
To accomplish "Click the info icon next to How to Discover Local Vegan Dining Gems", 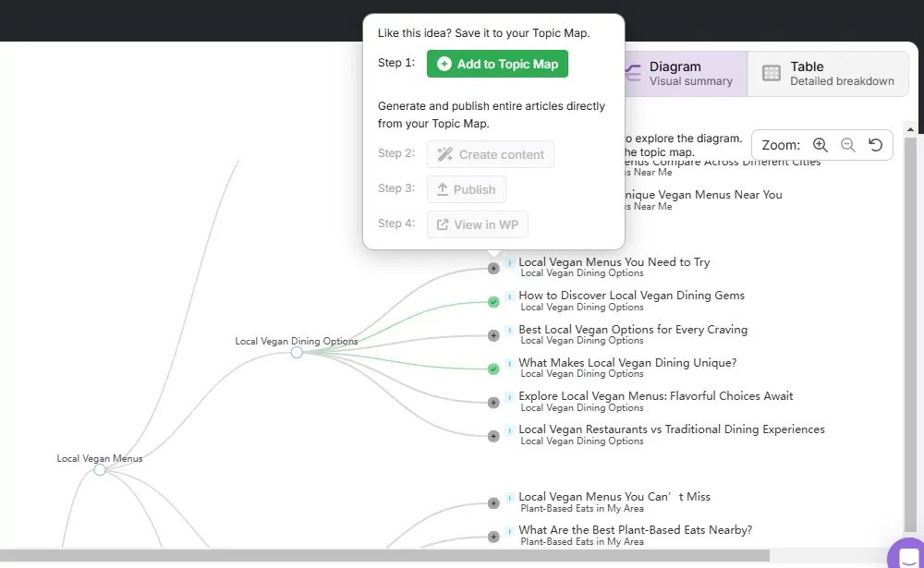I will [510, 297].
